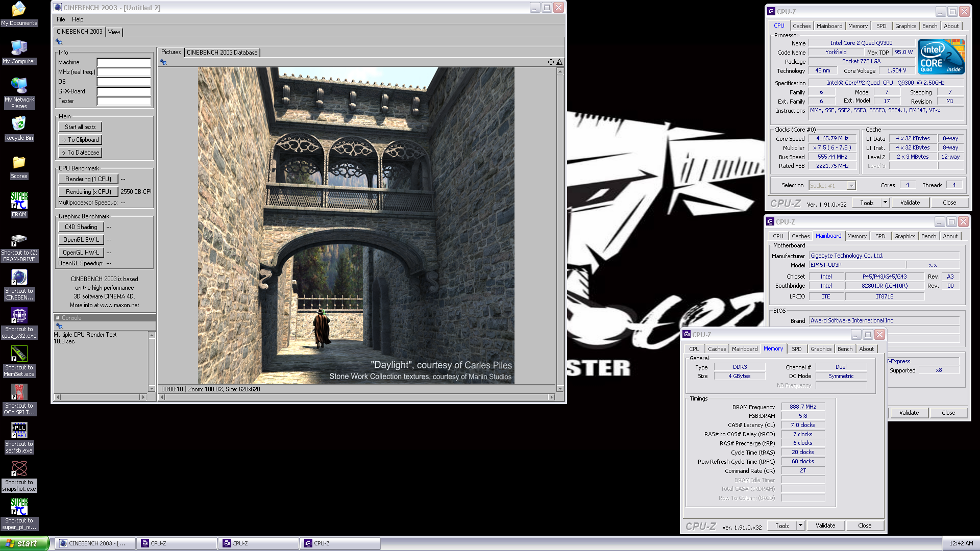Open Graphics tab in Mainboard CPU-Z window

click(x=904, y=236)
